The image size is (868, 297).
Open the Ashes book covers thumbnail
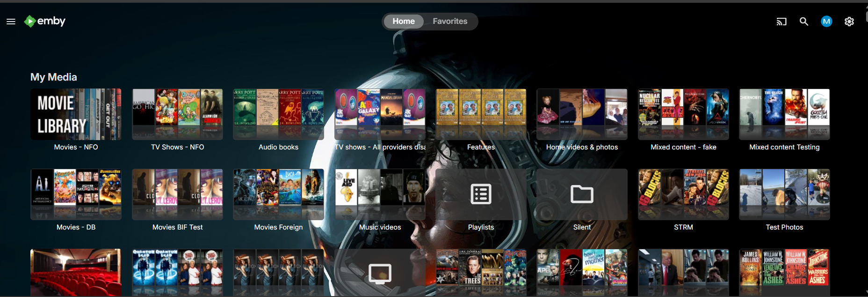[784, 273]
